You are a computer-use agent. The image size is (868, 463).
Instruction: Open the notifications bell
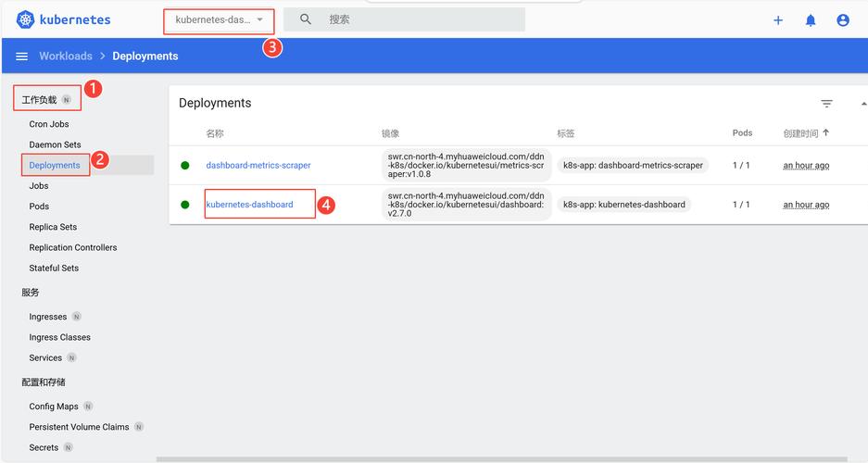811,20
